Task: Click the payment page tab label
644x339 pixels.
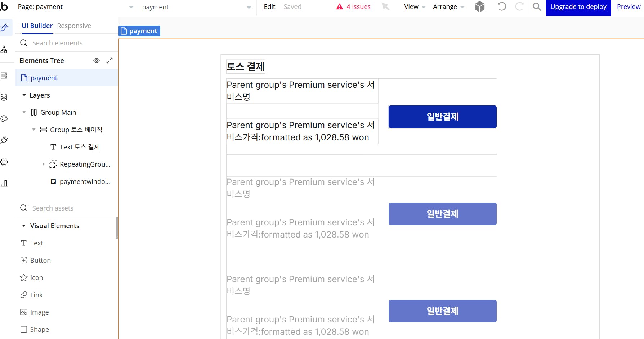Action: pyautogui.click(x=139, y=31)
